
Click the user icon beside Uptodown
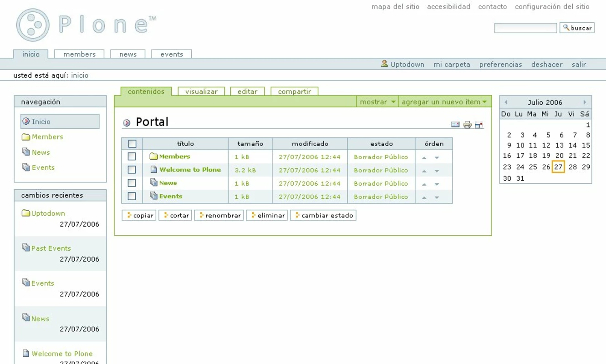[385, 64]
